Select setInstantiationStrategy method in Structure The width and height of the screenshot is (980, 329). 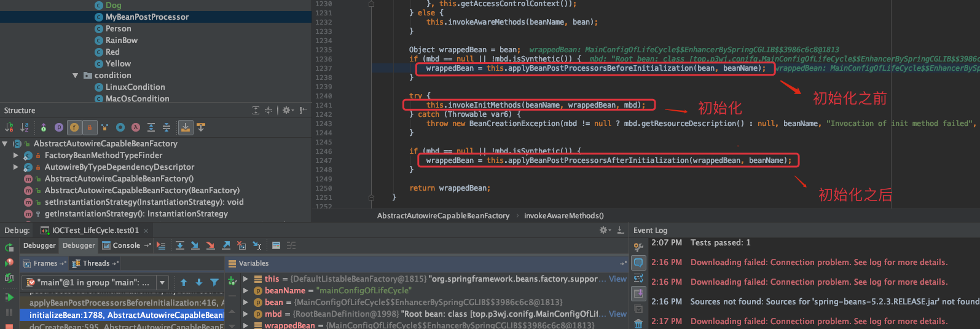(144, 202)
